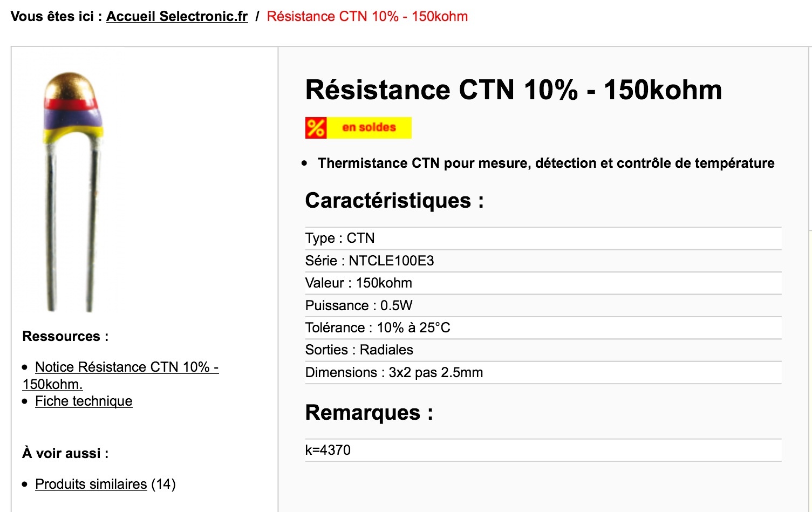The height and width of the screenshot is (512, 812).
Task: Go to Accueil Selectronic.fr breadcrumb link
Action: [177, 16]
